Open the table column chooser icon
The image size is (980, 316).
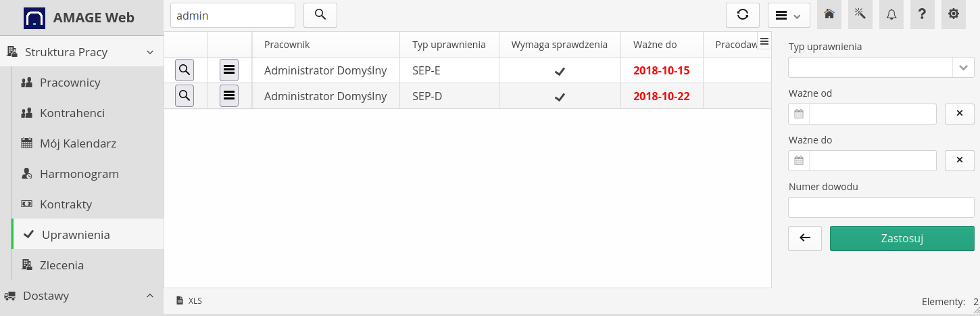(x=764, y=41)
